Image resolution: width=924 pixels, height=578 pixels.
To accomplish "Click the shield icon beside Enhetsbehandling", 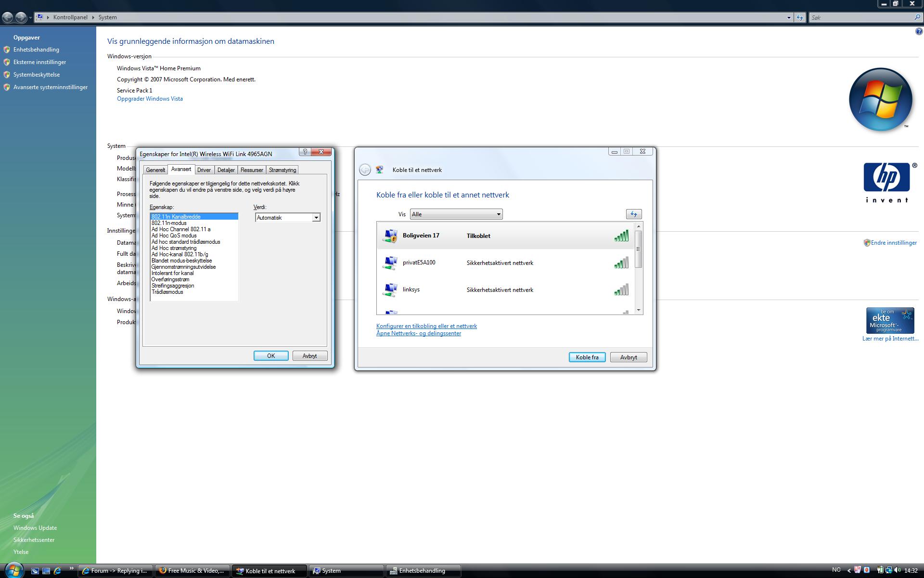I will tap(7, 50).
